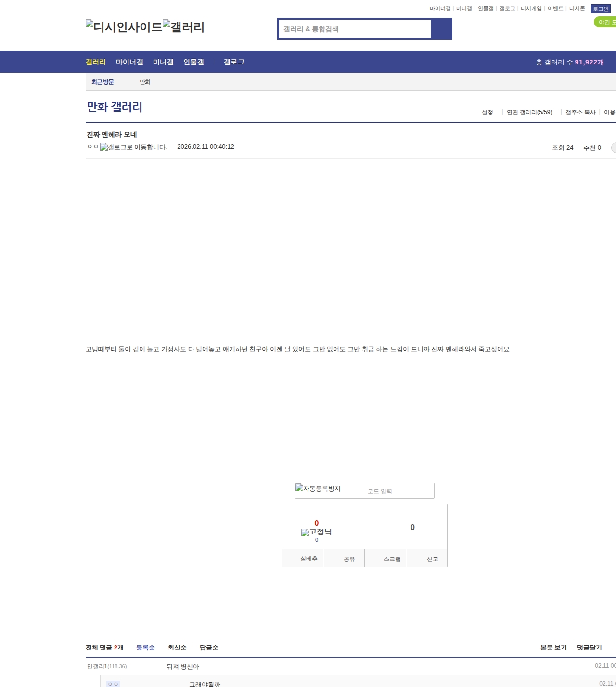This screenshot has width=616, height=687.
Task: Click the 로그인 button
Action: (x=601, y=9)
